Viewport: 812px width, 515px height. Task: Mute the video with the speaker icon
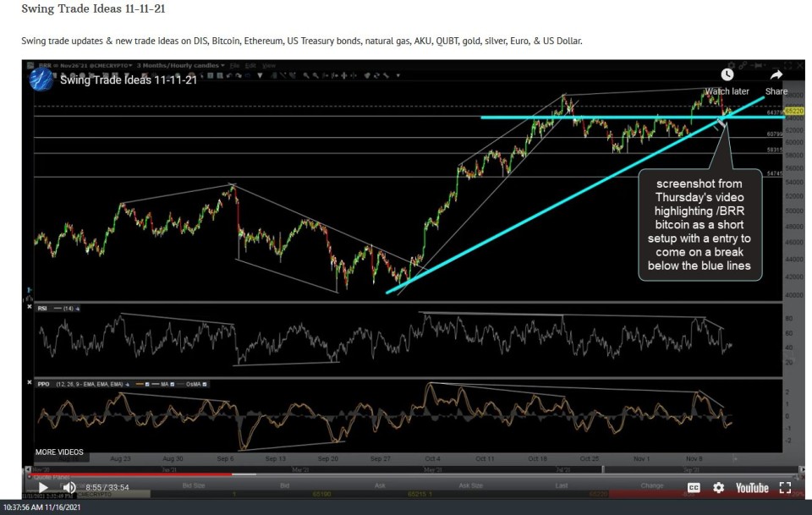(69, 487)
